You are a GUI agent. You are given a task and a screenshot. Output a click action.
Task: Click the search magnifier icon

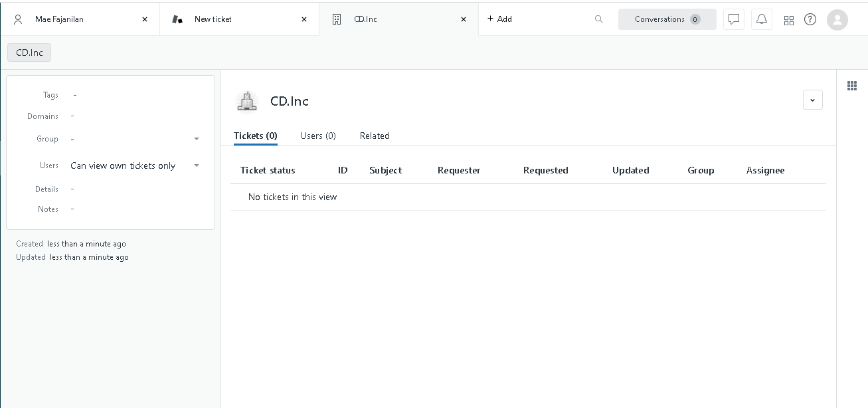click(598, 19)
